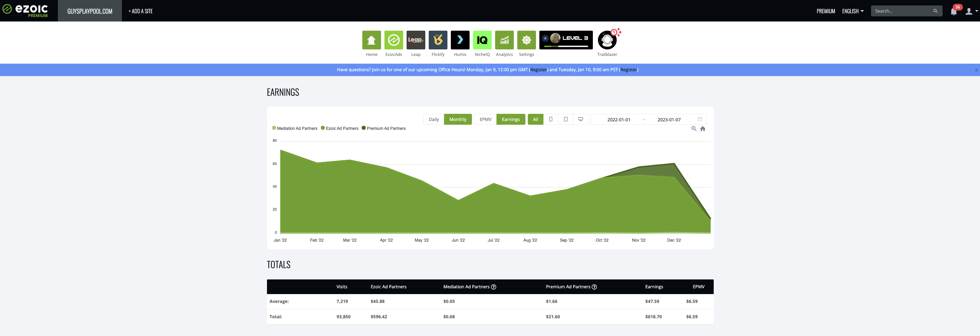980x336 pixels.
Task: Reset chart zoom with home icon
Action: [703, 129]
